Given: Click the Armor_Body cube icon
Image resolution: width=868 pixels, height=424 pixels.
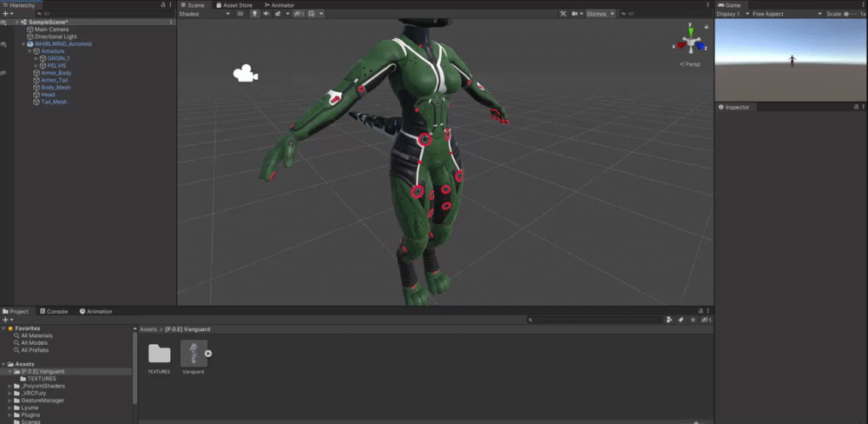Looking at the screenshot, I should [x=36, y=73].
